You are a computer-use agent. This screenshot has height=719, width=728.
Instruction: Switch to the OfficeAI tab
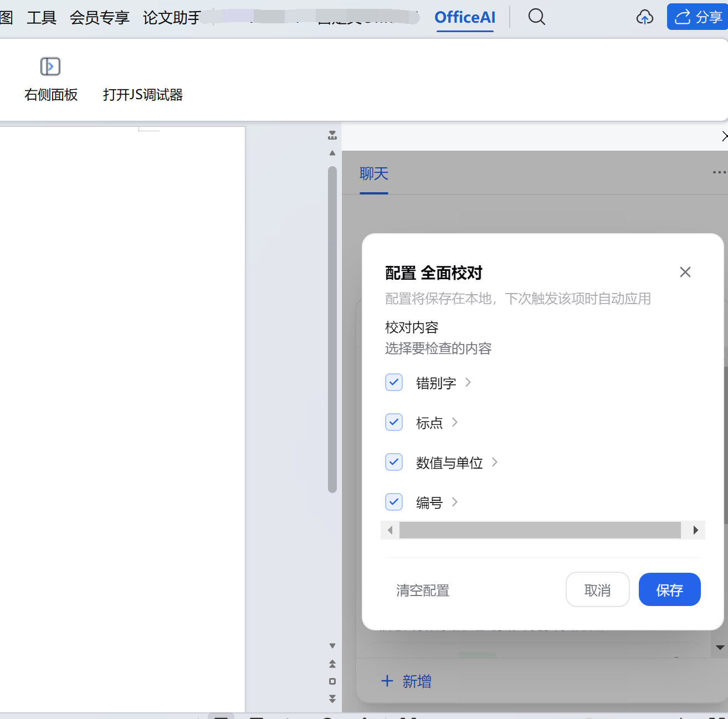(x=465, y=18)
